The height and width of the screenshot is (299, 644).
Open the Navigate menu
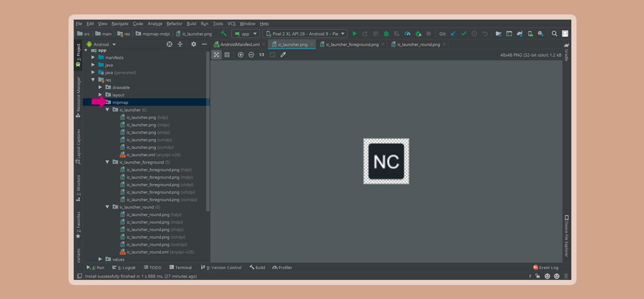[120, 24]
